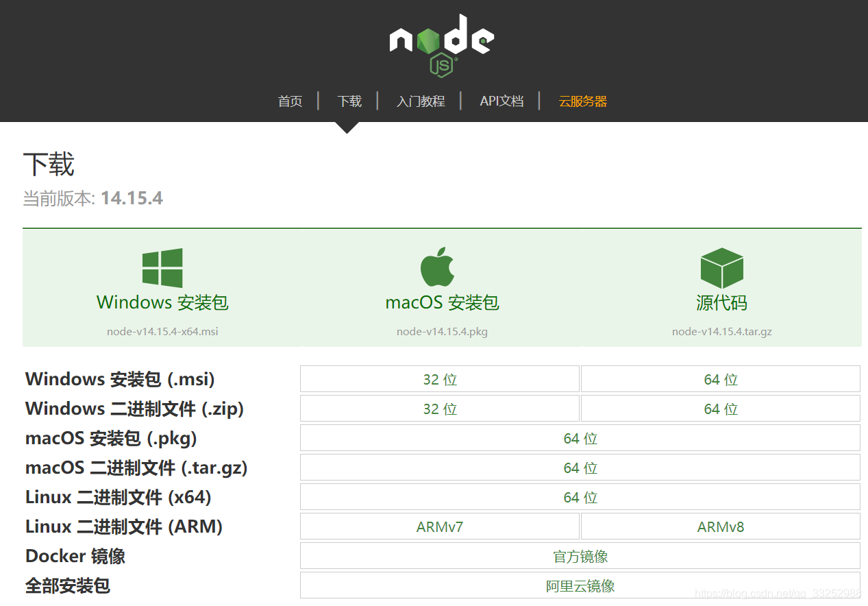Click the 下载 page heading
The image size is (868, 606).
pyautogui.click(x=49, y=165)
